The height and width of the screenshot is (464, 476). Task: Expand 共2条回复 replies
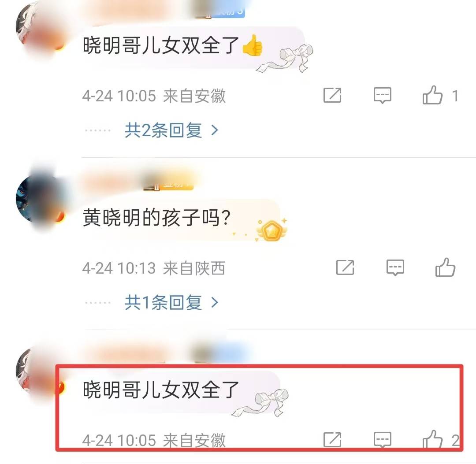(x=163, y=130)
